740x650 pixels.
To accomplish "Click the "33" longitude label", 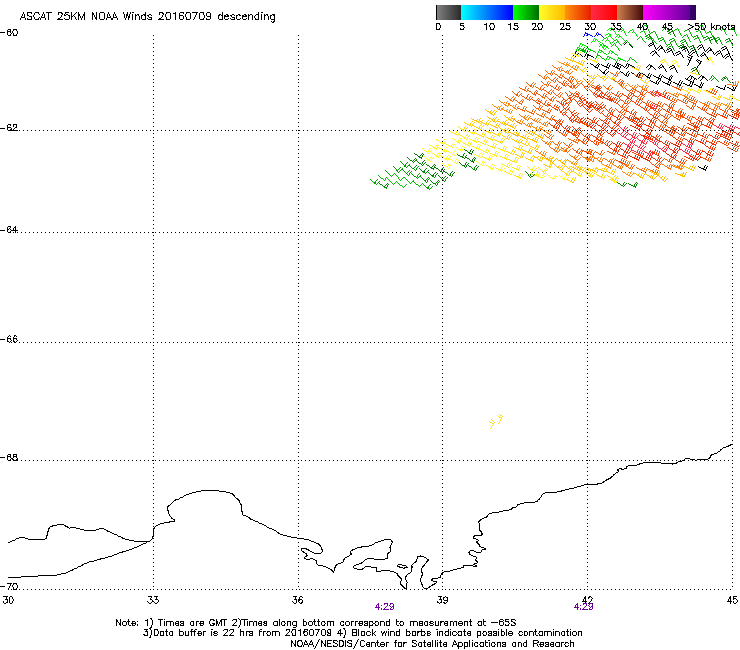I will click(x=153, y=600).
